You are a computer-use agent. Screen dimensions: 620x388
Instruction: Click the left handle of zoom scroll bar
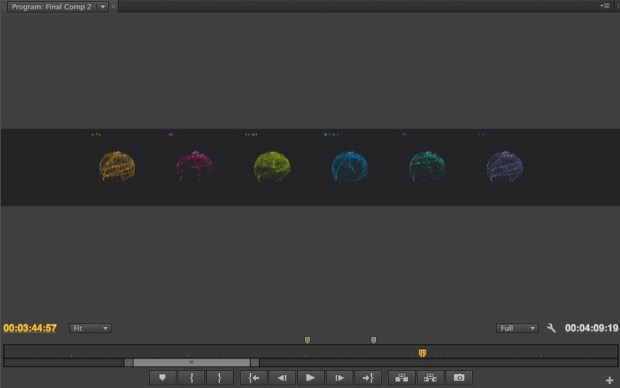[x=129, y=362]
